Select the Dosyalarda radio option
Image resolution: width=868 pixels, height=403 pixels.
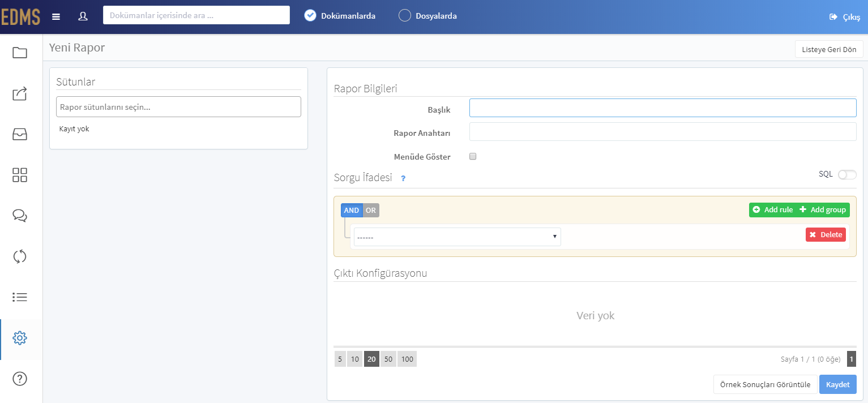point(405,16)
